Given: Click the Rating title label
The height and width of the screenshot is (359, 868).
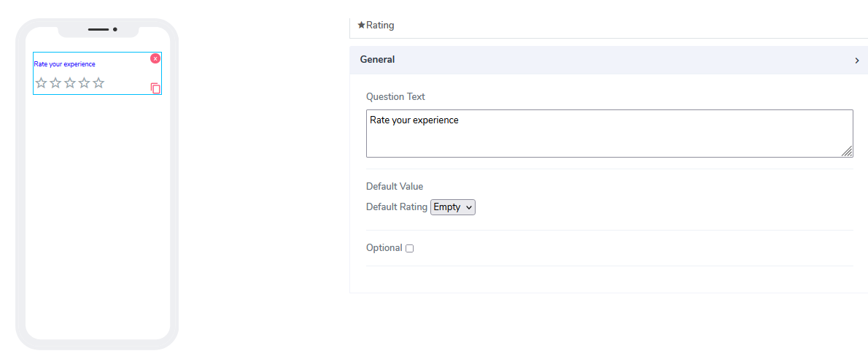Looking at the screenshot, I should (x=380, y=25).
